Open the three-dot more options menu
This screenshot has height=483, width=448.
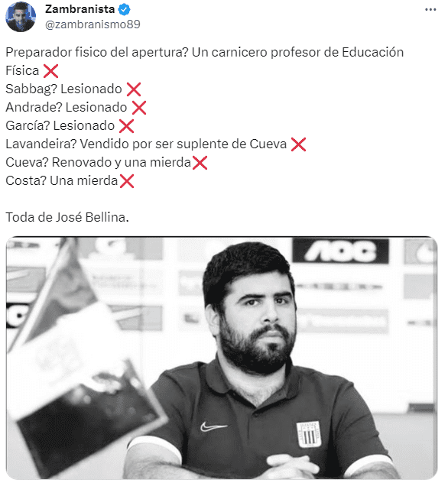(x=430, y=9)
